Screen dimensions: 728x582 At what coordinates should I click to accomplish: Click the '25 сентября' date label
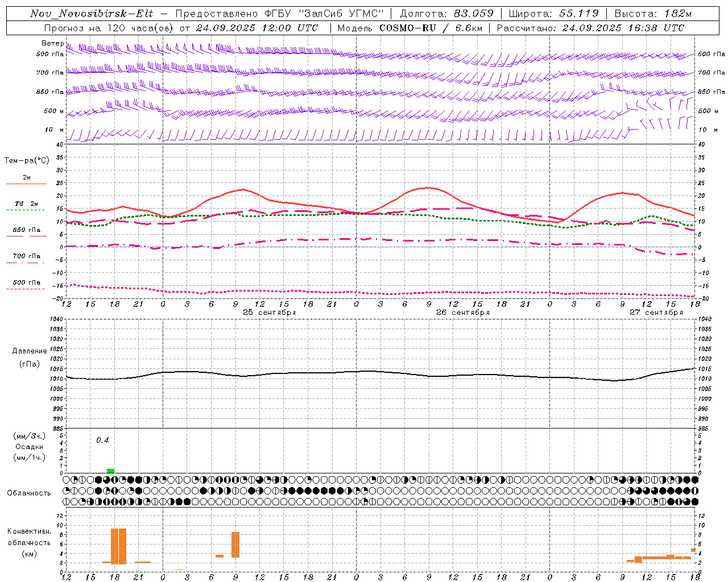[269, 313]
